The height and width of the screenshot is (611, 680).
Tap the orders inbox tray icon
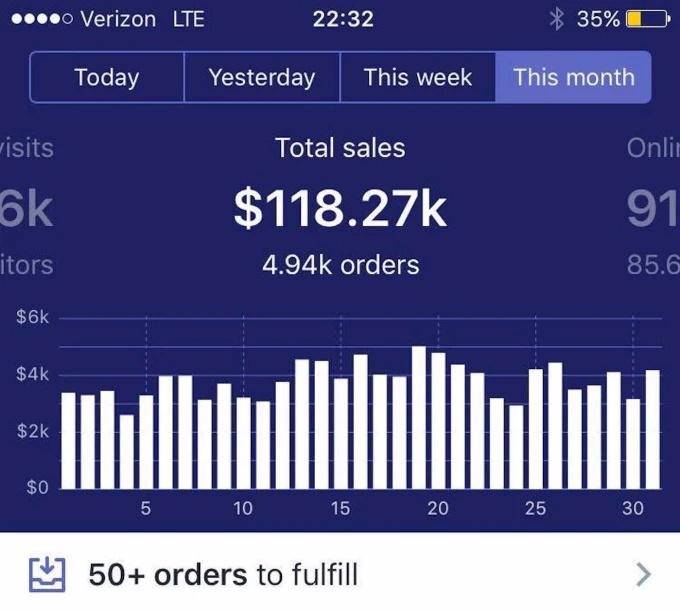click(46, 574)
